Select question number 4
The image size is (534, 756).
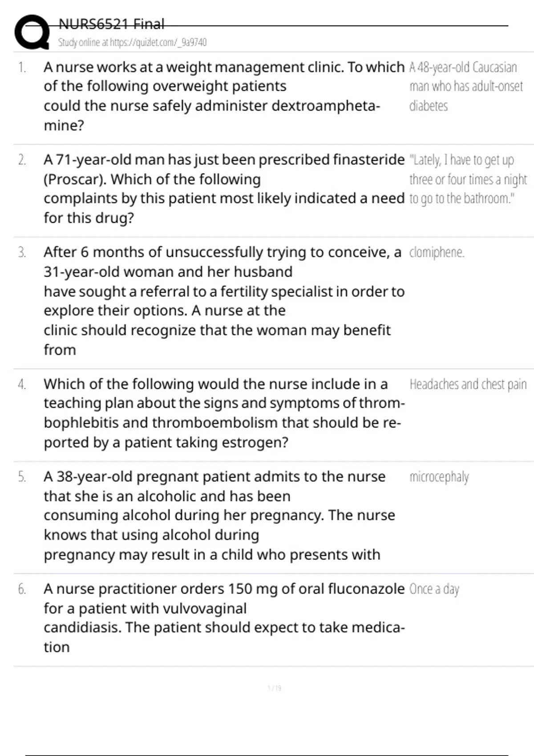[x=22, y=384]
